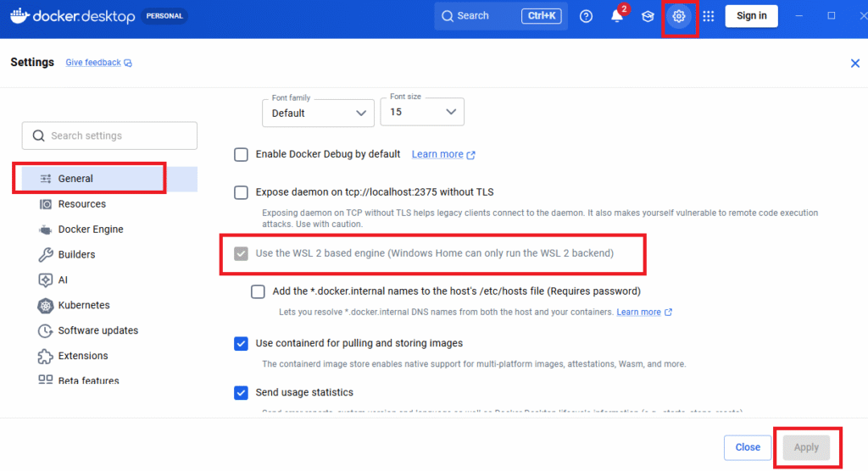
Task: Check Expose daemon on tcp://localhost:2375 option
Action: [241, 192]
